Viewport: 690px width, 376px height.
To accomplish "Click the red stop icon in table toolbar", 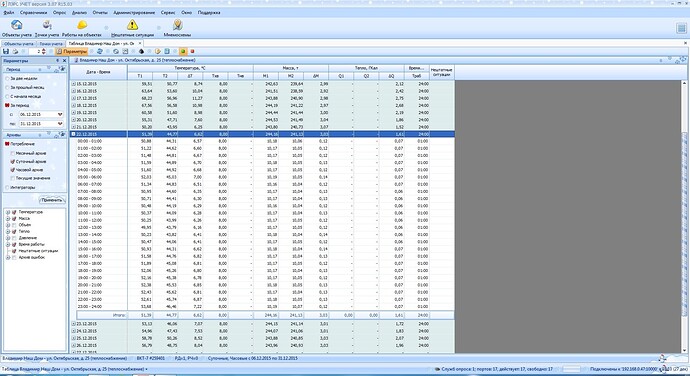I will (192, 52).
